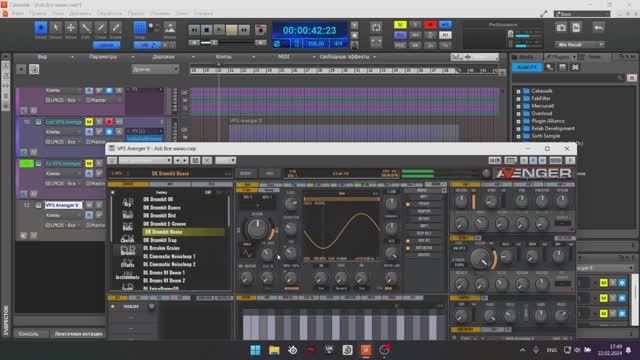Open the Mix Recall dropdown
640x360 pixels.
(579, 44)
